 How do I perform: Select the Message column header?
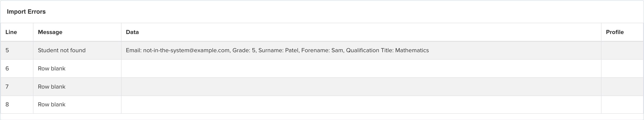click(77, 32)
